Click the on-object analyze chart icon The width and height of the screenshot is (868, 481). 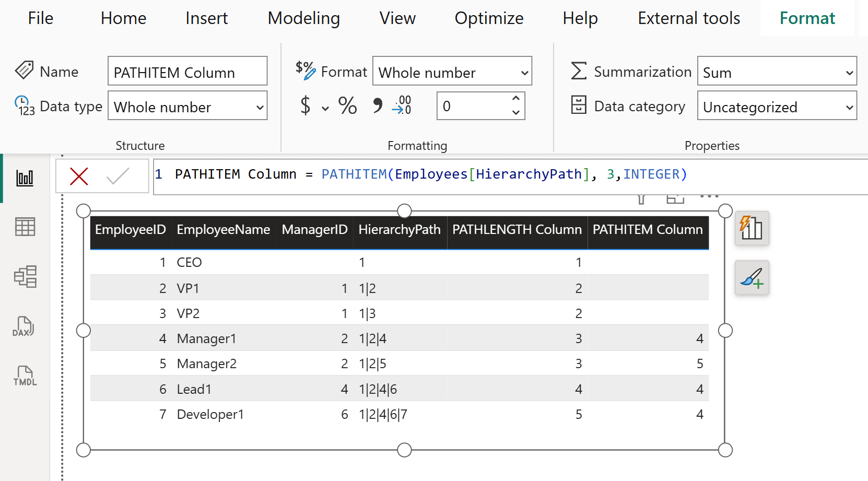tap(752, 228)
